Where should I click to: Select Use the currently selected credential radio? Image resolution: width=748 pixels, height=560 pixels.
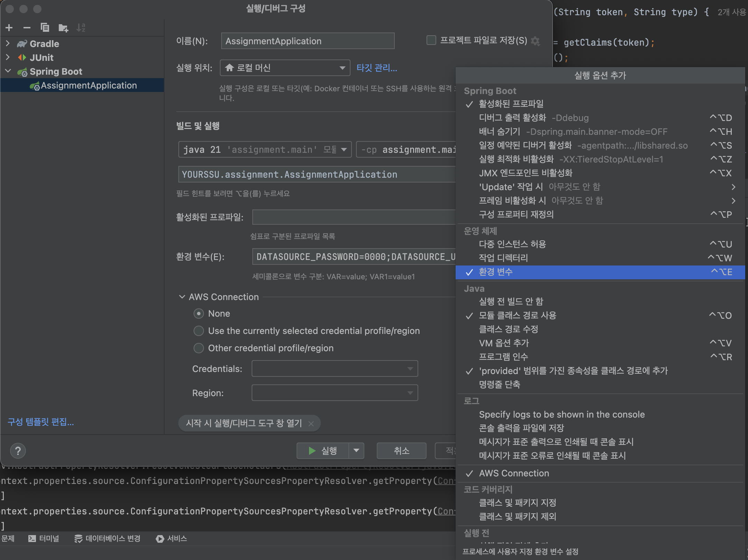coord(199,331)
